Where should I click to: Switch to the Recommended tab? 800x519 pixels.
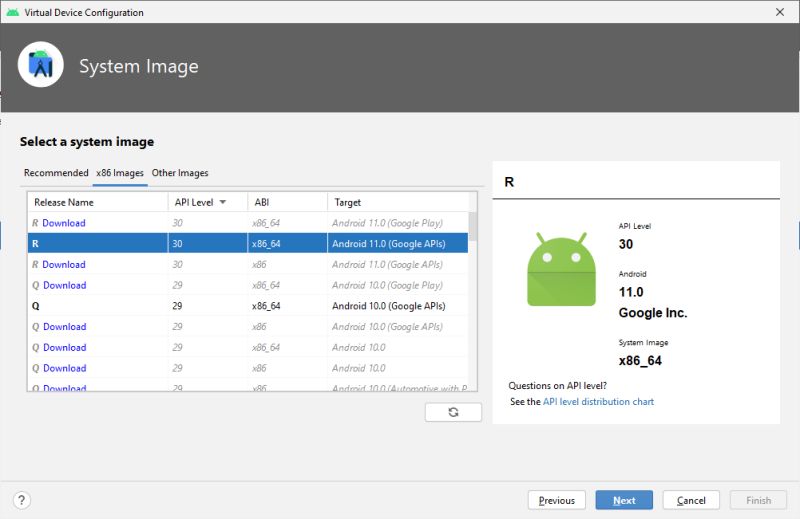coord(56,173)
